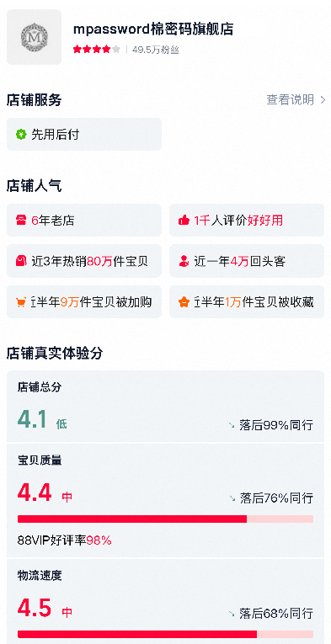Click the red shop icon beside 6年老店
This screenshot has height=644, width=331.
coord(21,221)
